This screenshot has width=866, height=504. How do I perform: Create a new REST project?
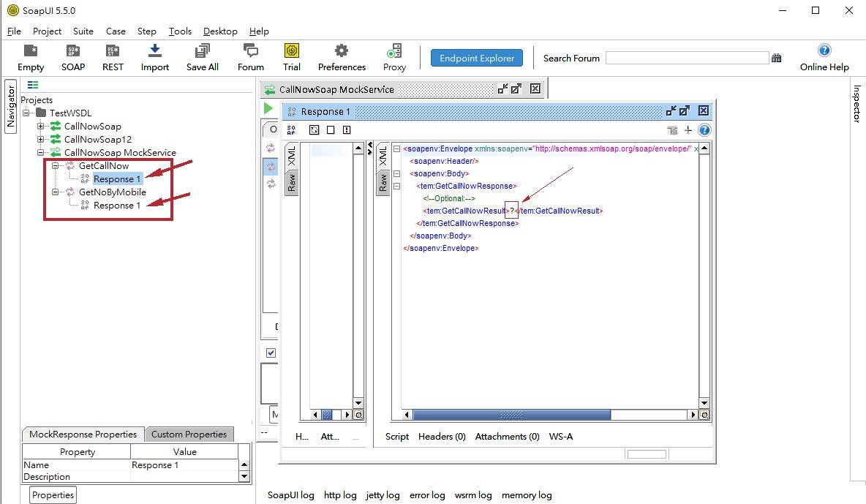(x=113, y=51)
